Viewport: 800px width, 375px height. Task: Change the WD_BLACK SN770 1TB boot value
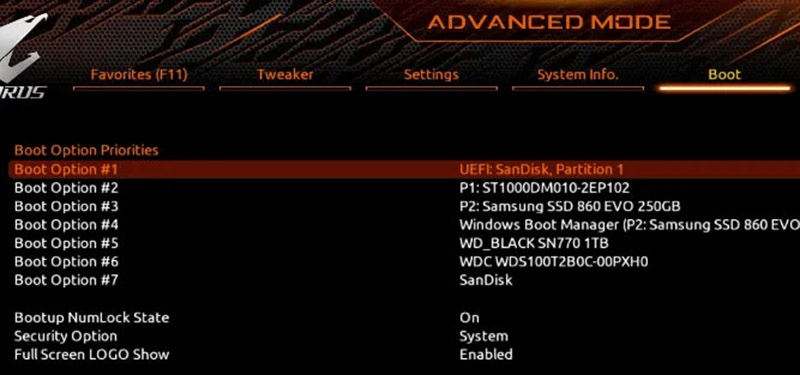click(x=534, y=243)
